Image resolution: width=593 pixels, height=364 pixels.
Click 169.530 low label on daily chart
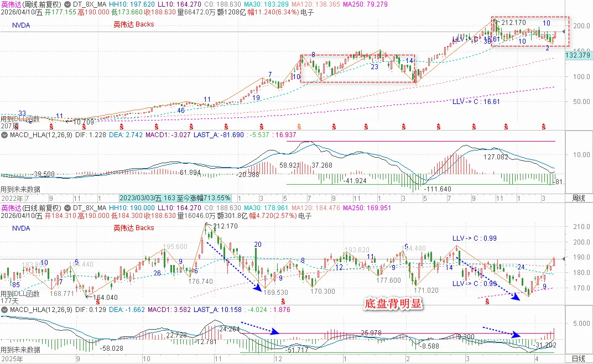pyautogui.click(x=275, y=293)
